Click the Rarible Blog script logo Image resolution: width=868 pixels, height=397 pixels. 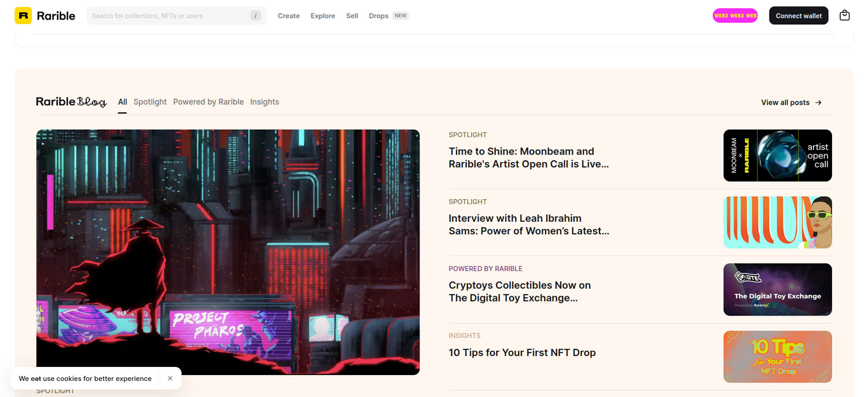[x=71, y=102]
